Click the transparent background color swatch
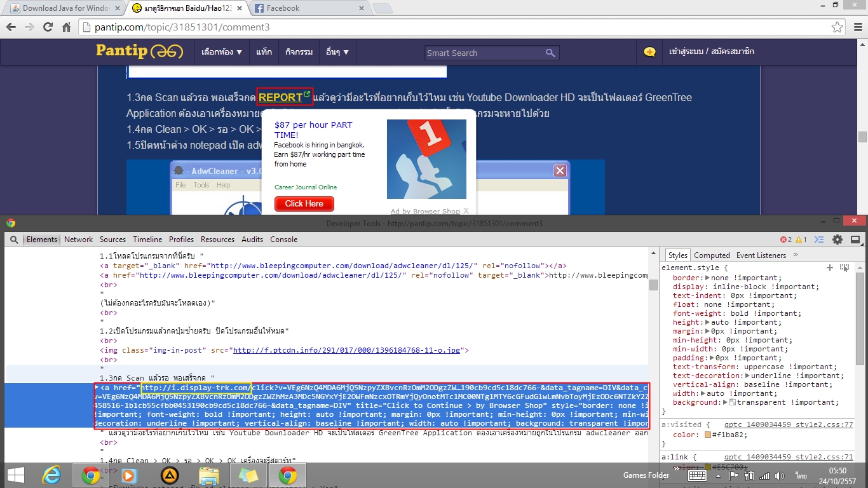The width and height of the screenshot is (868, 488). pos(733,402)
